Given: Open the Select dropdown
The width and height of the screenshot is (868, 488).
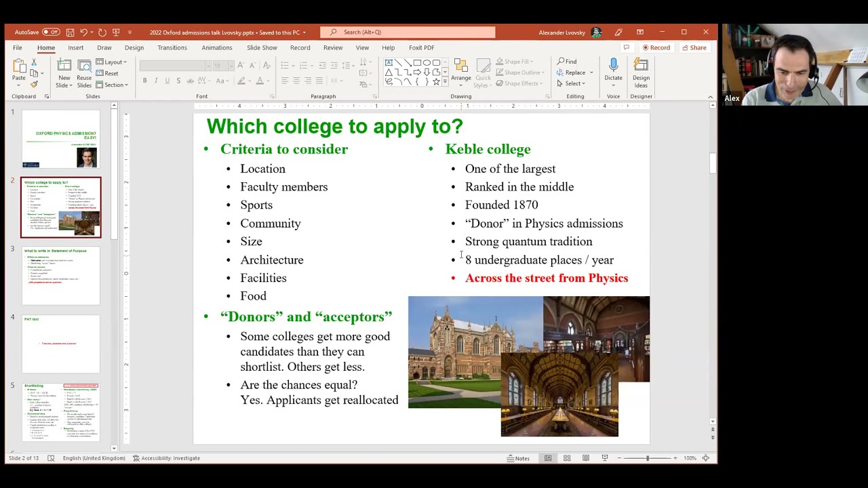Looking at the screenshot, I should coord(571,83).
